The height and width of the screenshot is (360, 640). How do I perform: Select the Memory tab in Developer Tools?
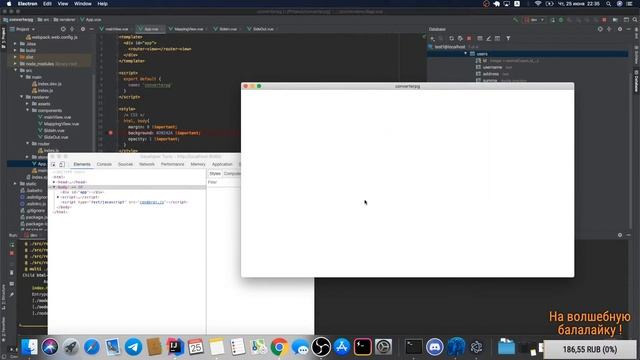(198, 164)
